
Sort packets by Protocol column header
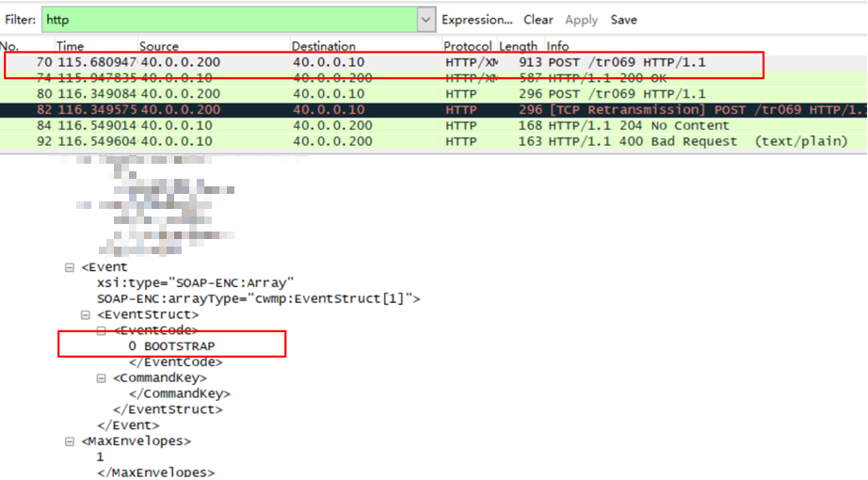click(x=468, y=46)
